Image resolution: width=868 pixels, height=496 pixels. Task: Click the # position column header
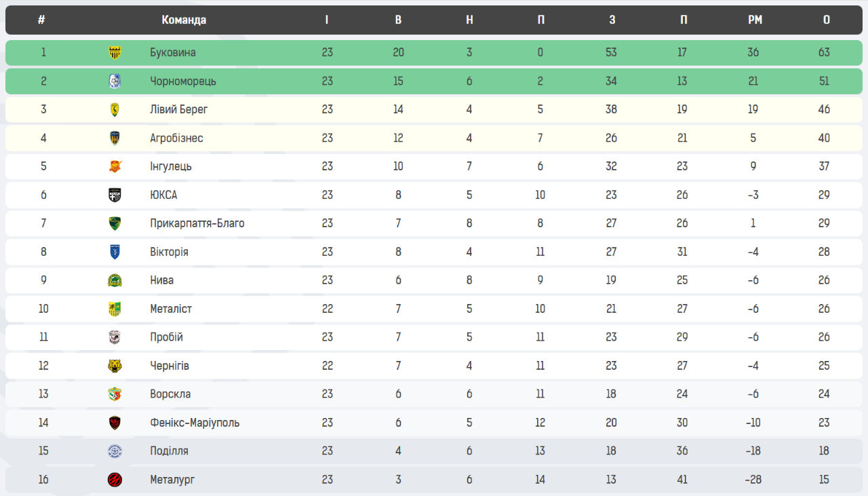[x=41, y=20]
